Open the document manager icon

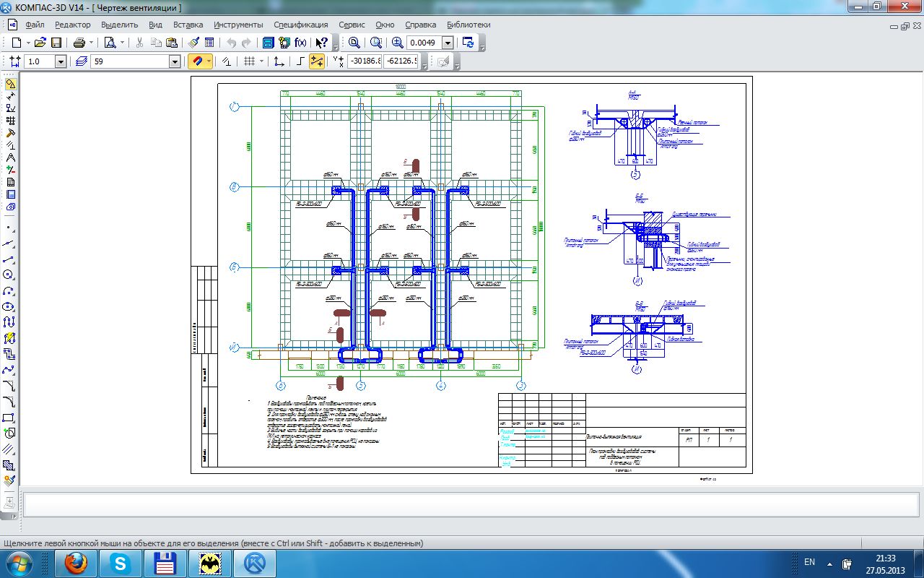click(269, 43)
